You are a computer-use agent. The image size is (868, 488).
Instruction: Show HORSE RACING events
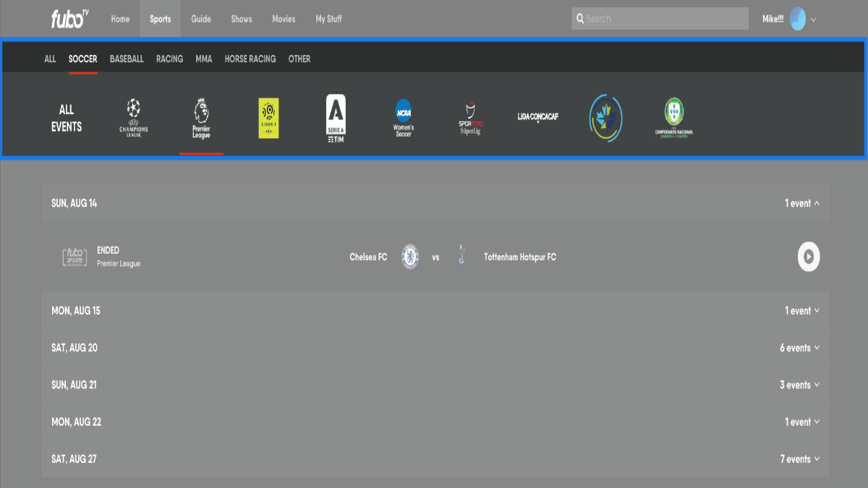tap(250, 59)
